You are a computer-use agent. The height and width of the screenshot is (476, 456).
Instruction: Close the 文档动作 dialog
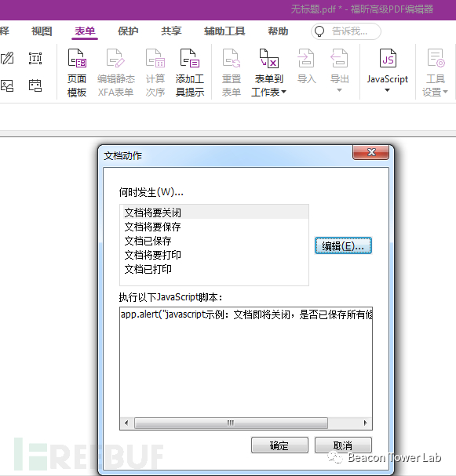tap(371, 152)
